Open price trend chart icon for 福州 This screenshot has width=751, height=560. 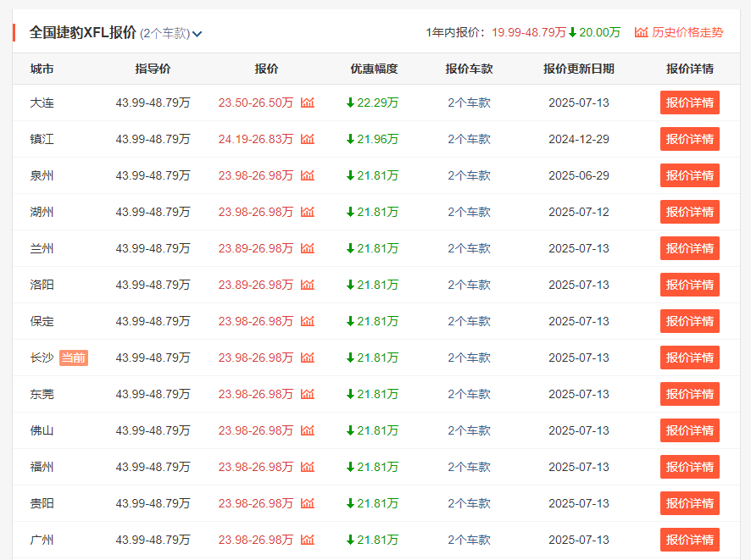coord(308,466)
